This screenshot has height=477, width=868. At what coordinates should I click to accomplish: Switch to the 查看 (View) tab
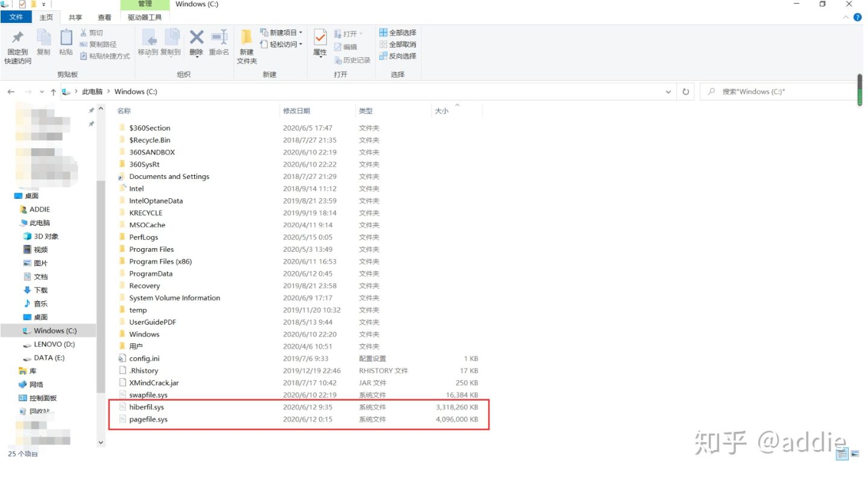103,17
